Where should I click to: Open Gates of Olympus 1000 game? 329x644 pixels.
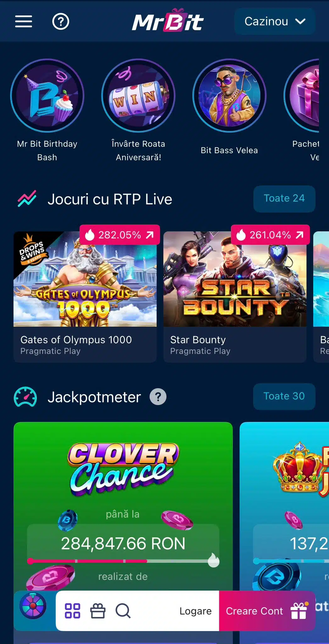click(85, 297)
